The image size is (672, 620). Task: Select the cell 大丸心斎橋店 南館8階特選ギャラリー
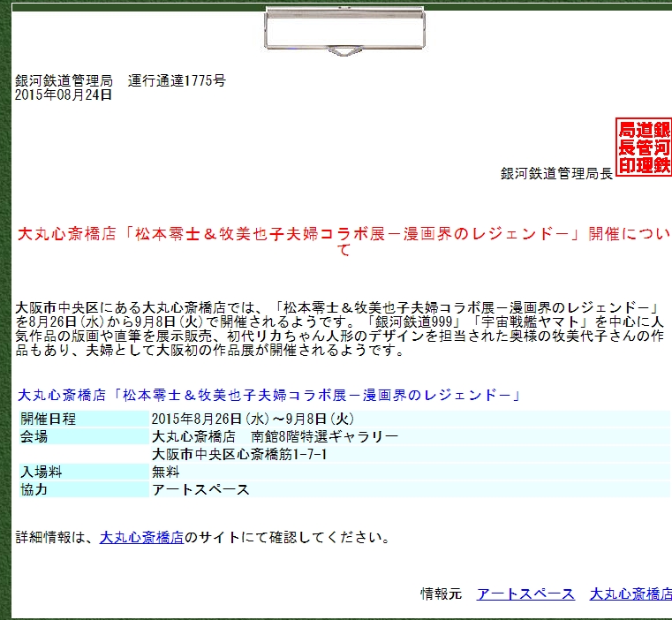click(410, 436)
